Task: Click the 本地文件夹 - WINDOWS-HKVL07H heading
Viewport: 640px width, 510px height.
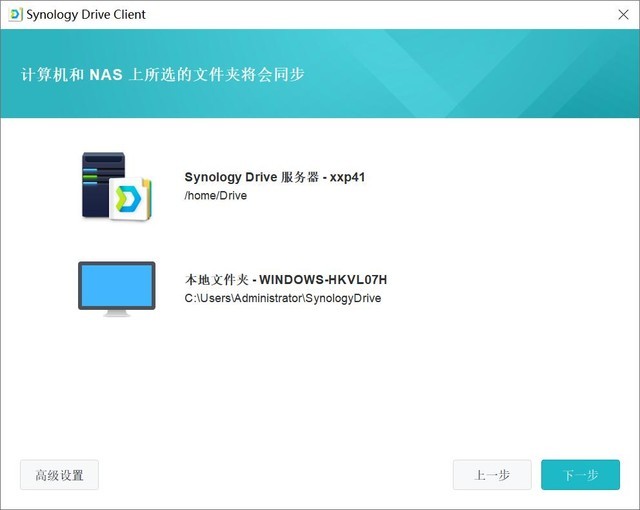Action: 286,279
